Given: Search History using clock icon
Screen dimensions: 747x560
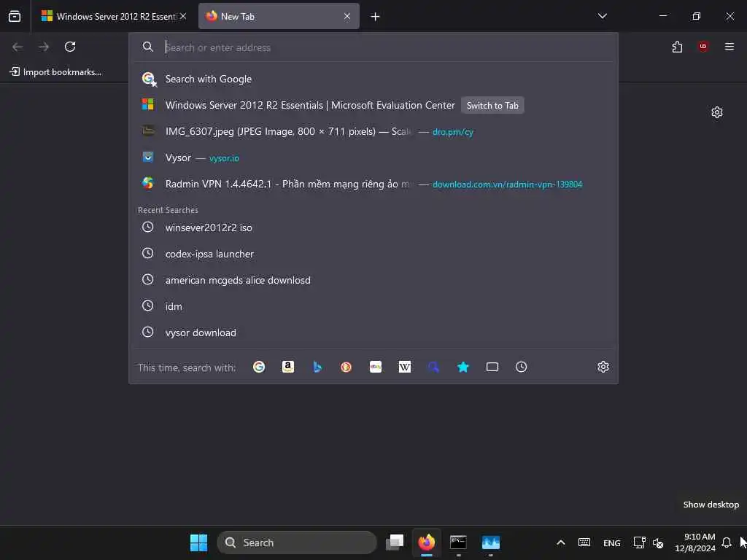Looking at the screenshot, I should tap(521, 367).
